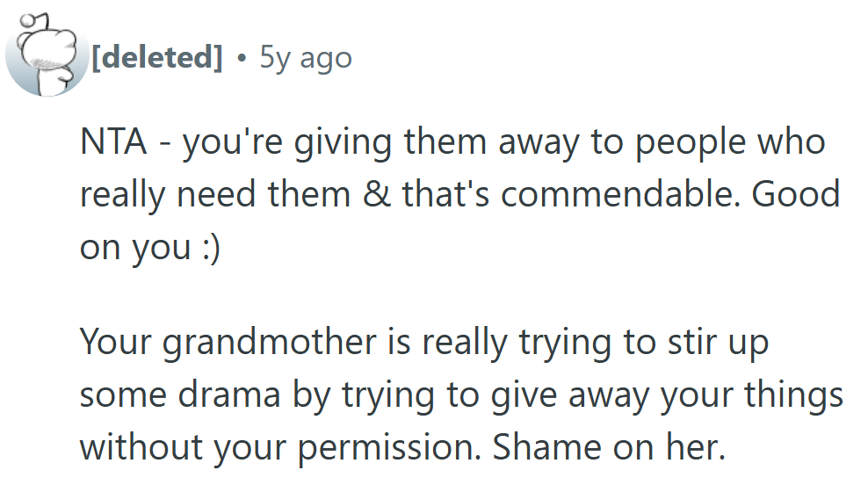
Task: Click the smiley emoticon after Good on you
Action: [x=207, y=246]
